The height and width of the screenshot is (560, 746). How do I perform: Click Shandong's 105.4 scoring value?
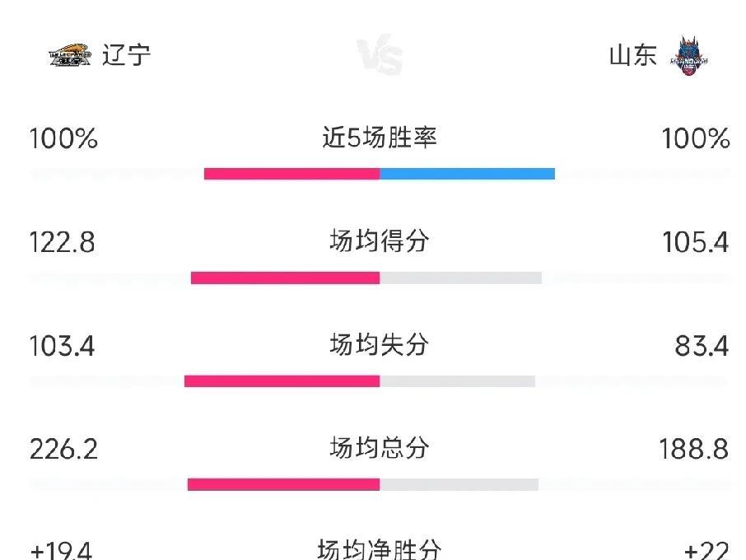(695, 242)
